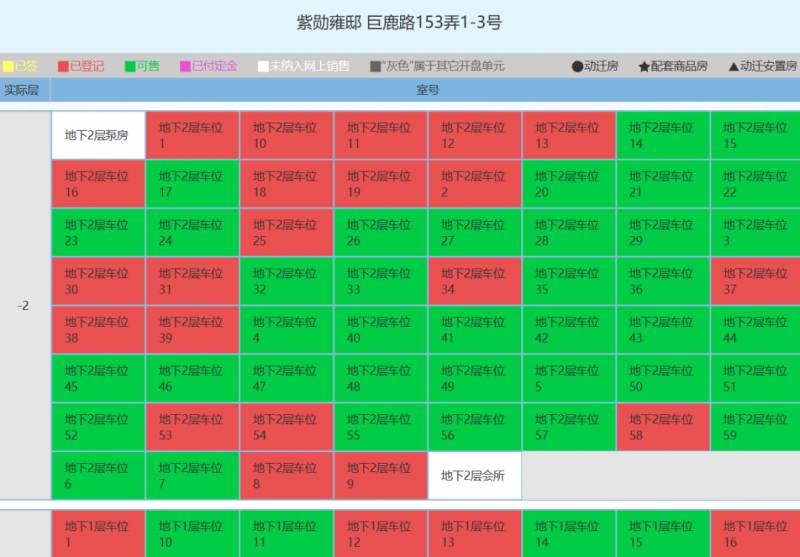This screenshot has width=800, height=557.
Task: Click the black circle 动迁房 legend icon
Action: 577,66
